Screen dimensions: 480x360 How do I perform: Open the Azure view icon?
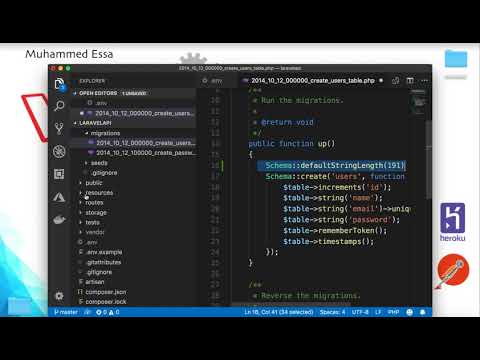tap(59, 197)
